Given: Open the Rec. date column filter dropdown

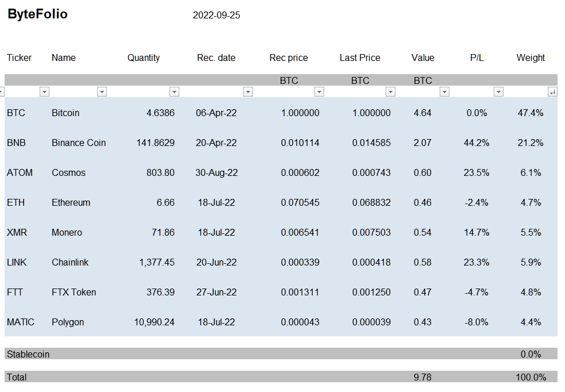Looking at the screenshot, I should click(x=248, y=92).
